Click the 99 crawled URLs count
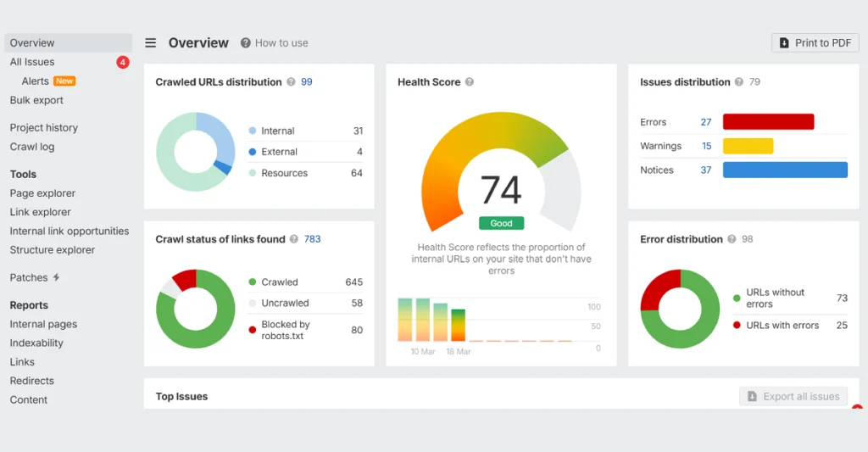868x452 pixels. (307, 82)
